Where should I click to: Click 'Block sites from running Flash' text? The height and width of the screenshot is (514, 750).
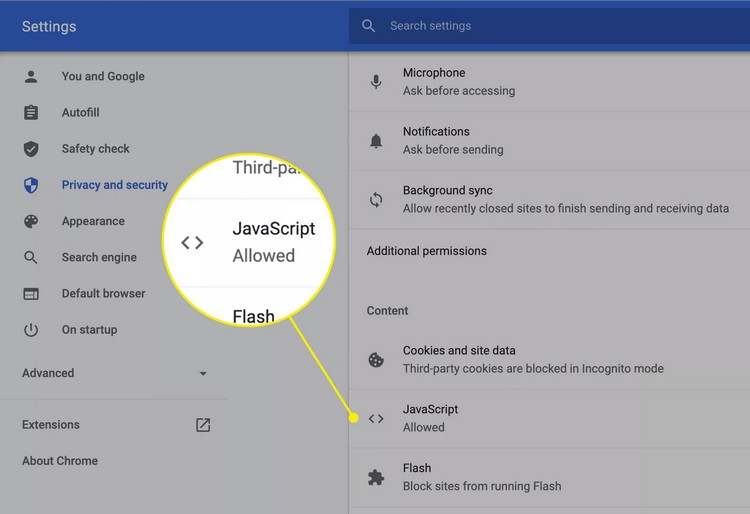point(482,486)
